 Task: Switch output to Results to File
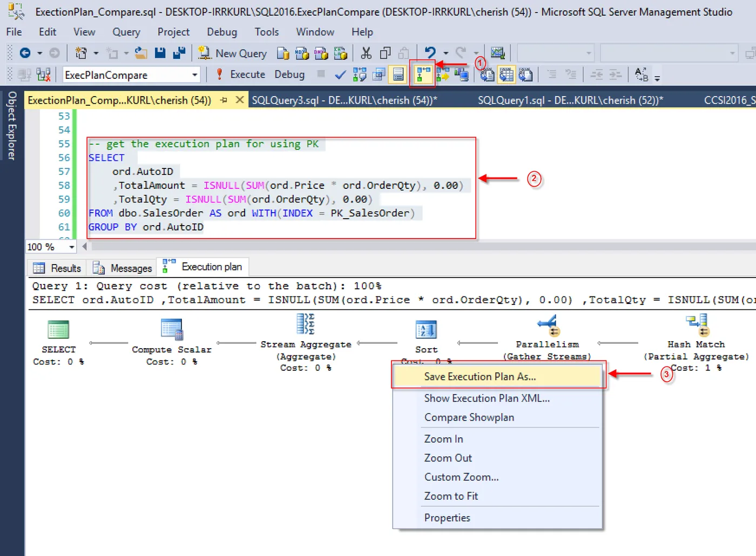(x=525, y=74)
